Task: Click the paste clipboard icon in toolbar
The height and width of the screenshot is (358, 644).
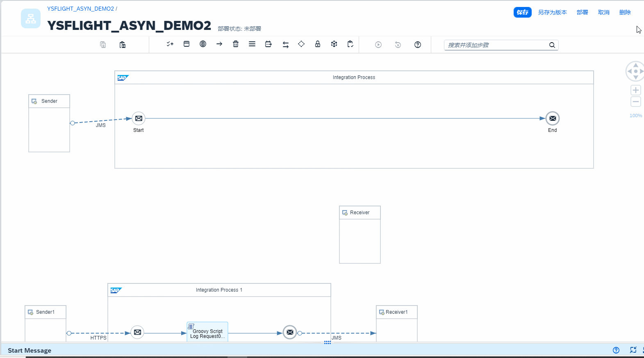Action: [123, 45]
